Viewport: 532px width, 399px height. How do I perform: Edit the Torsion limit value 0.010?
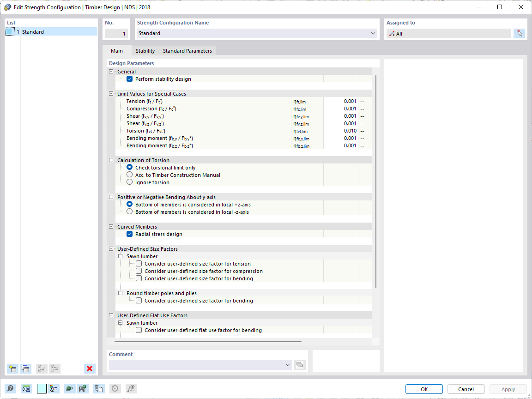[341, 131]
